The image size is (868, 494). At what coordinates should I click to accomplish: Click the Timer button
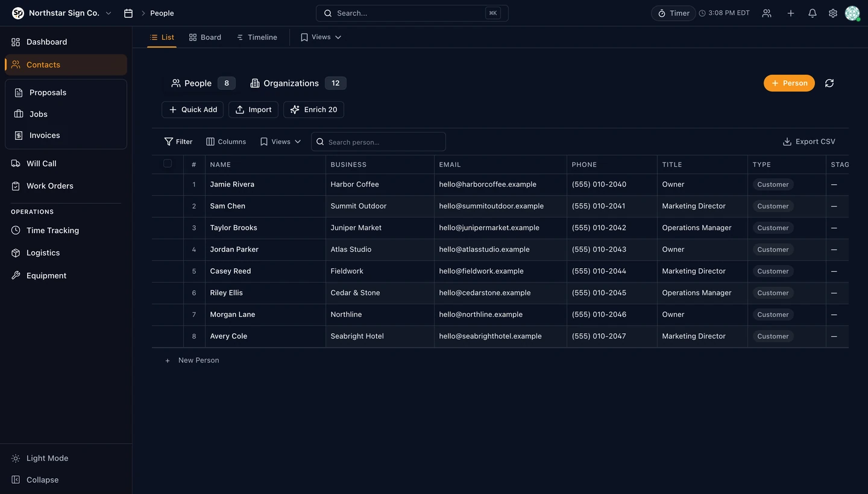click(x=673, y=13)
